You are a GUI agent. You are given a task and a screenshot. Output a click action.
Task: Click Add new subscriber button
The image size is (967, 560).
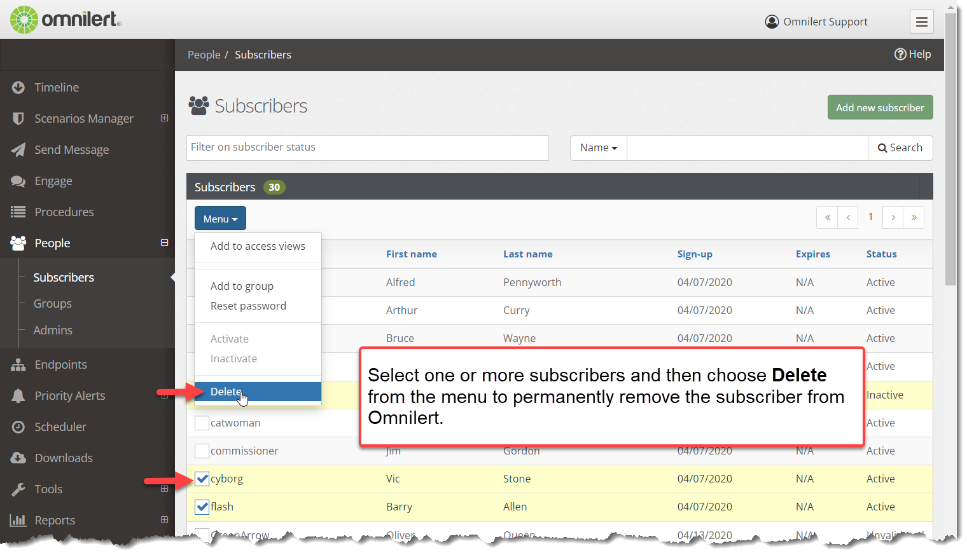click(880, 107)
